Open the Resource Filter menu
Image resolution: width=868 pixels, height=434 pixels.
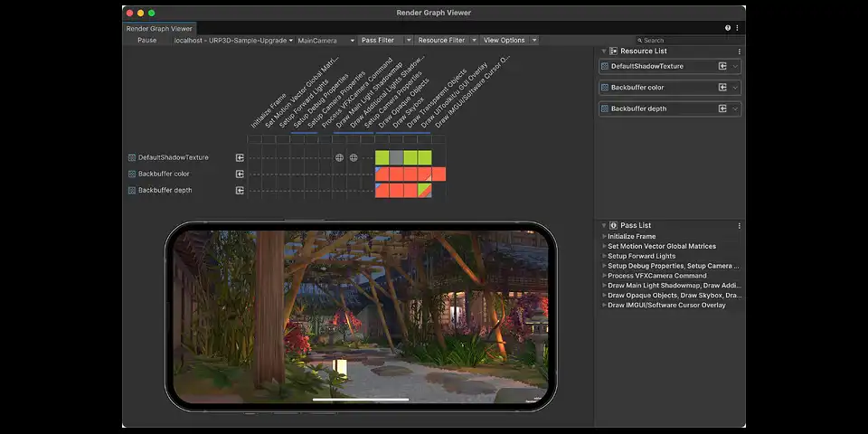447,41
